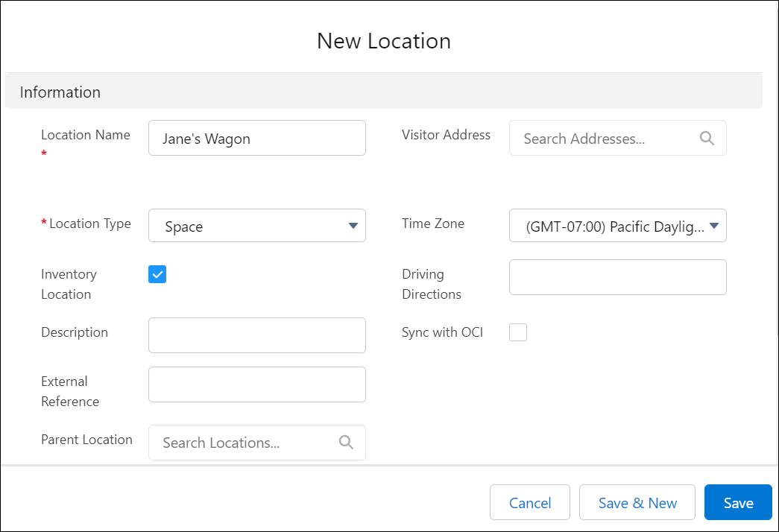Screen dimensions: 779x532
Task: Uncheck the Inventory Location checkbox
Action: 157,274
